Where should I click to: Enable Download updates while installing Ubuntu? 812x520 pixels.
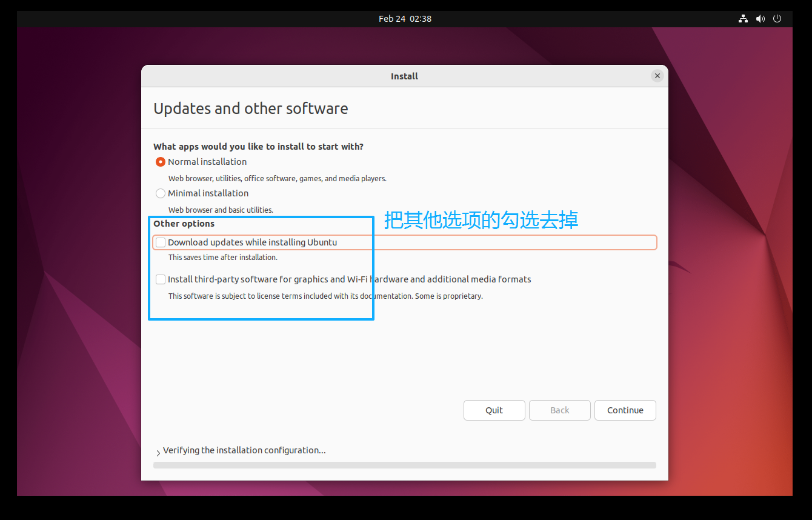click(161, 242)
